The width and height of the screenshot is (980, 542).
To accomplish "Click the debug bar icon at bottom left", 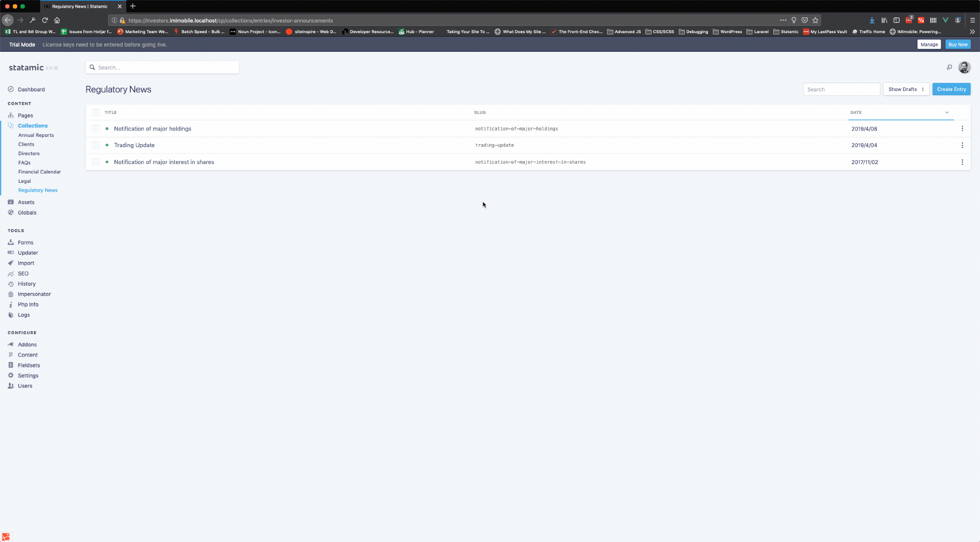I will [x=6, y=537].
